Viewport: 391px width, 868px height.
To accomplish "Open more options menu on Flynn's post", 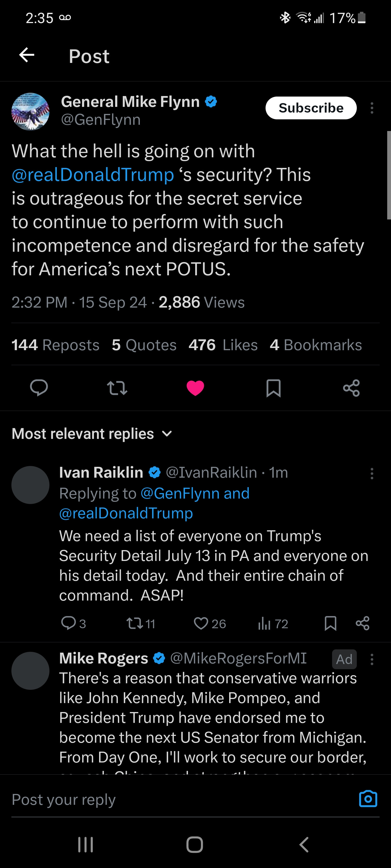I will tap(372, 108).
